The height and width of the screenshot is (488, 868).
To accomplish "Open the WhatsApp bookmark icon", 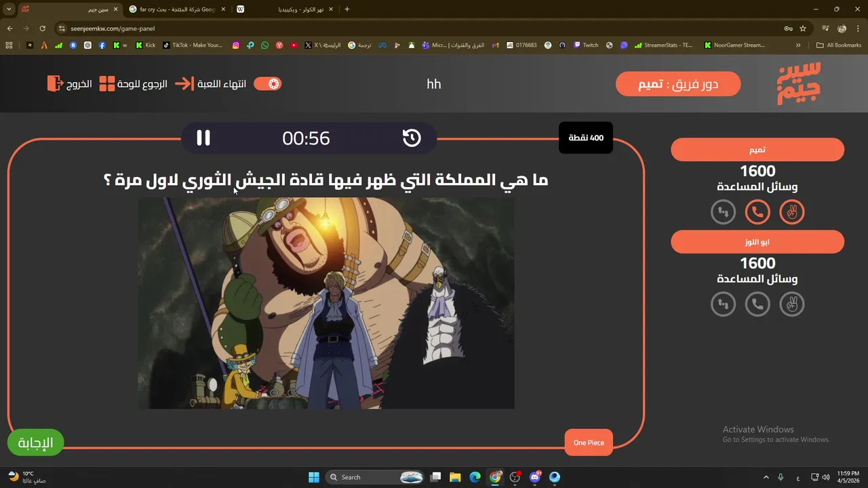I will click(x=264, y=45).
